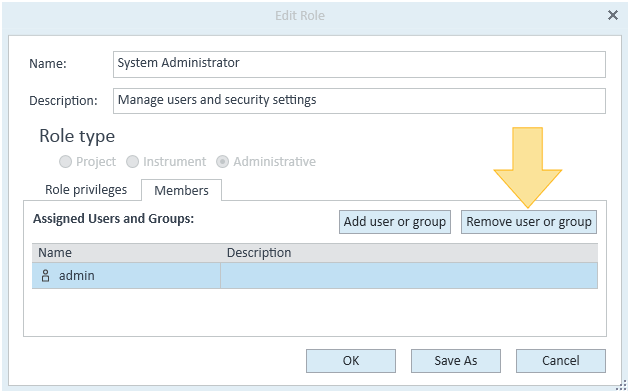This screenshot has height=391, width=630.
Task: Sort by the Description column header
Action: pyautogui.click(x=409, y=253)
